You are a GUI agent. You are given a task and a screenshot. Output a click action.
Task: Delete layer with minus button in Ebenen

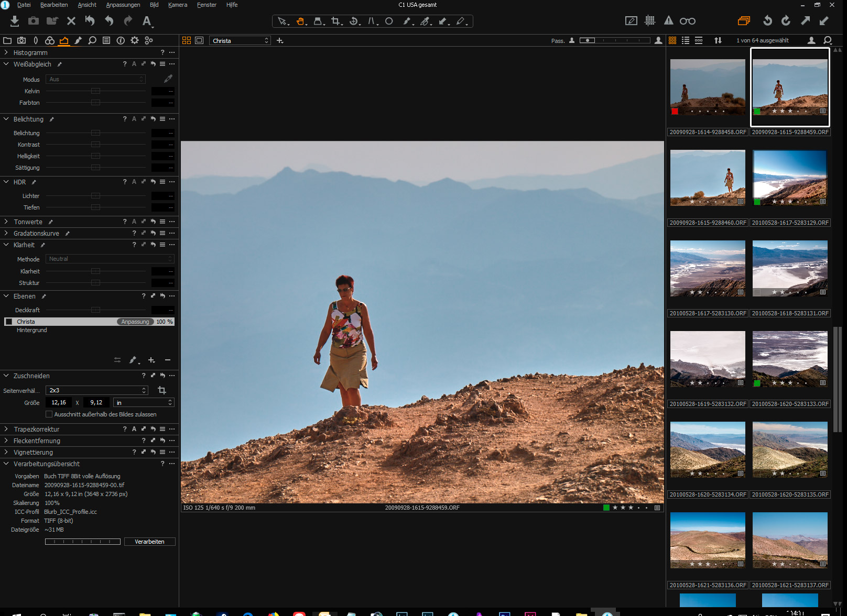tap(168, 360)
